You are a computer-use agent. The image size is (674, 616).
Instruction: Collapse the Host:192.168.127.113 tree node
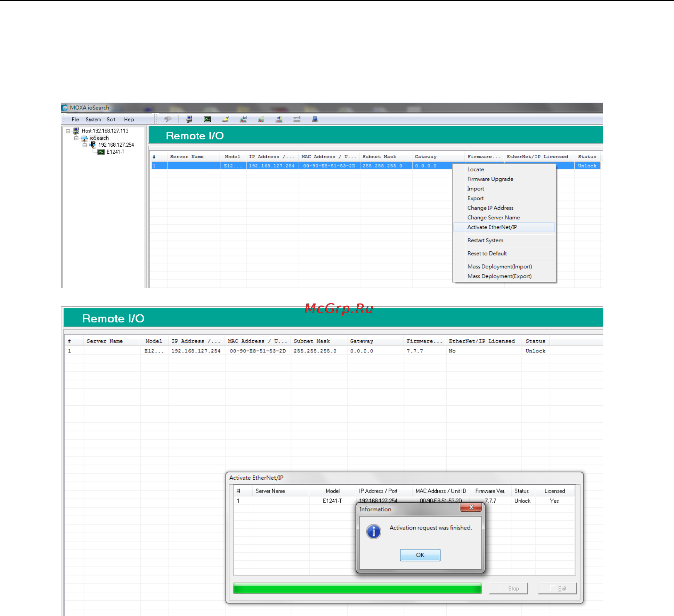68,131
